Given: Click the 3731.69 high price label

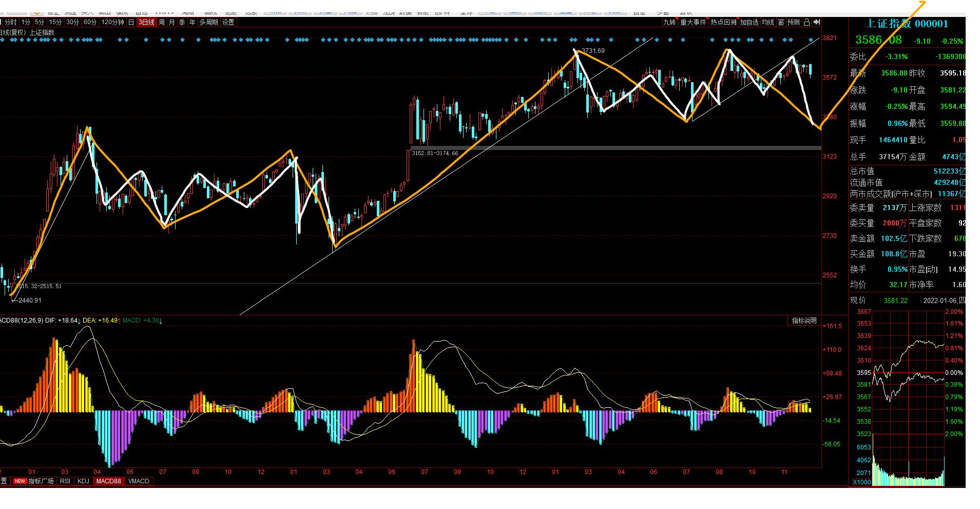Looking at the screenshot, I should (x=593, y=51).
